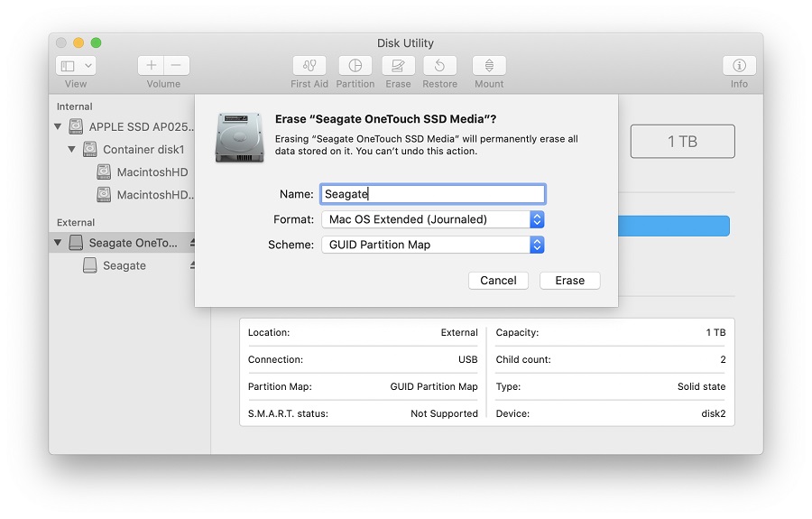Click the 1 TB capacity box

click(683, 142)
